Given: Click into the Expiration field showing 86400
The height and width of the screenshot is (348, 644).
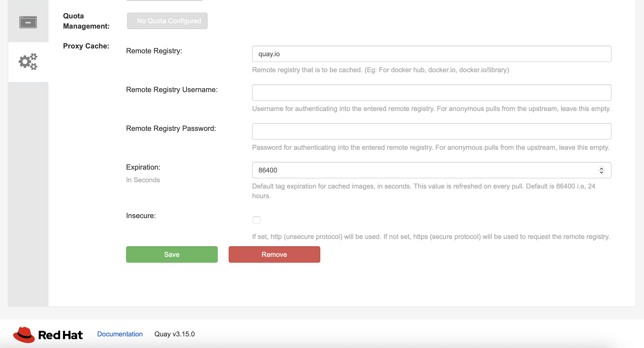Looking at the screenshot, I should (425, 170).
